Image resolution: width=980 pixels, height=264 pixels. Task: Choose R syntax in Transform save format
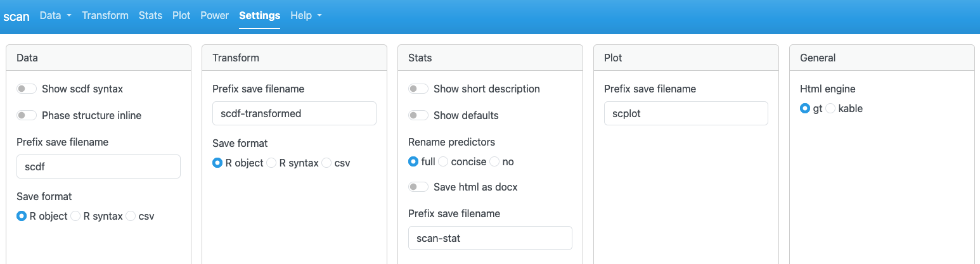[272, 163]
